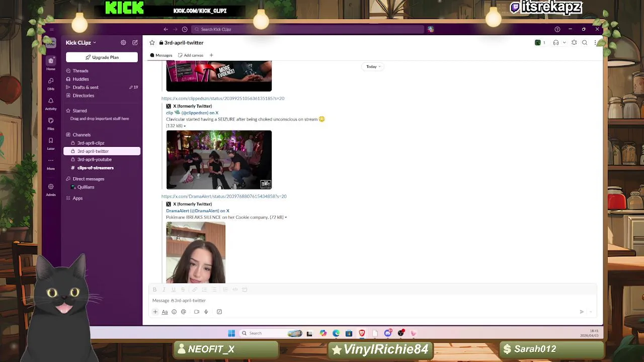The height and width of the screenshot is (362, 644).
Task: Click the Message 3rd-april-twitter input box
Action: (372, 301)
